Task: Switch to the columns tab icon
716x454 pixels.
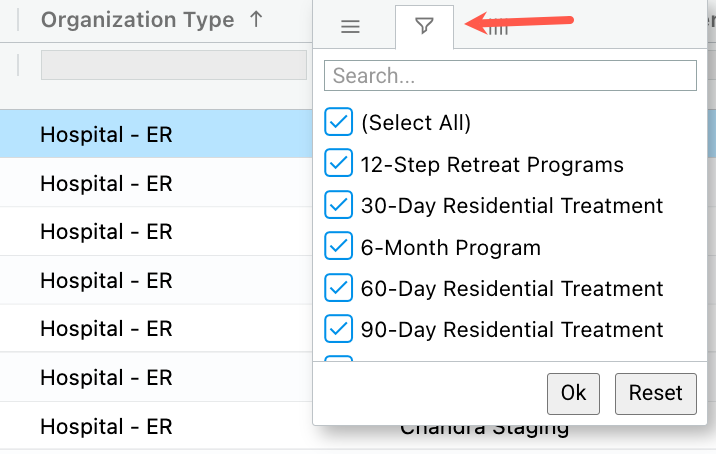Action: click(497, 30)
